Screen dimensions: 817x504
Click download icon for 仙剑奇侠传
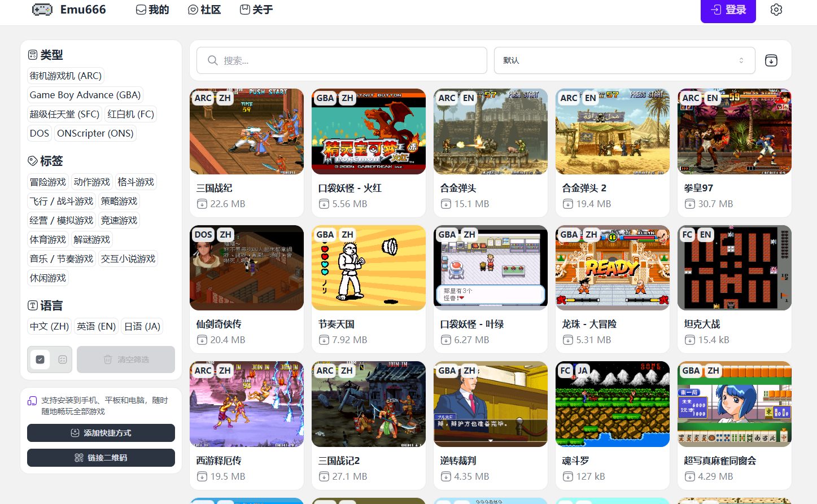coord(202,340)
